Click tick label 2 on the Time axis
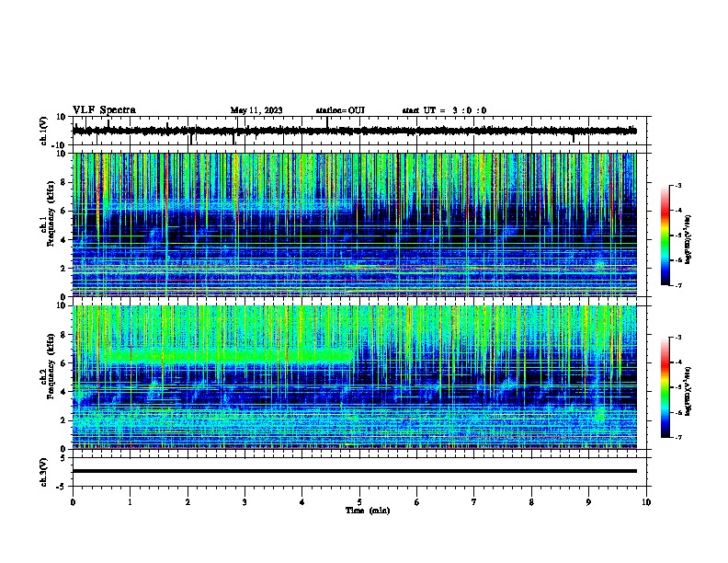728x563 pixels. click(x=188, y=502)
